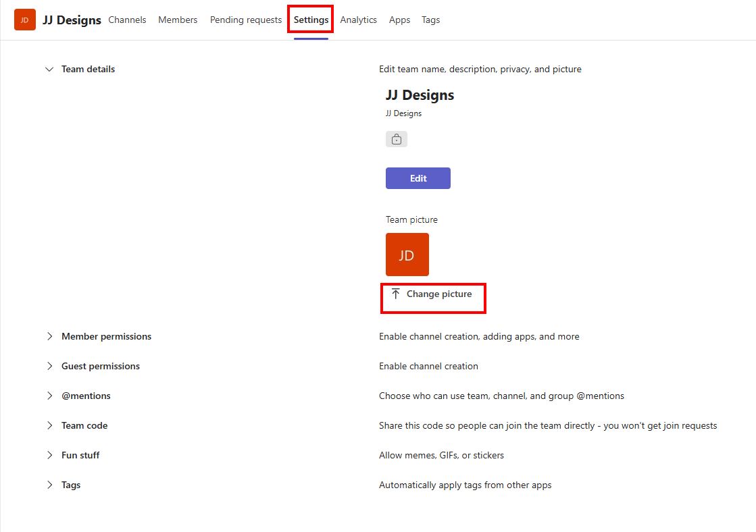The height and width of the screenshot is (532, 756).
Task: Open the Tags tab in header
Action: [430, 20]
